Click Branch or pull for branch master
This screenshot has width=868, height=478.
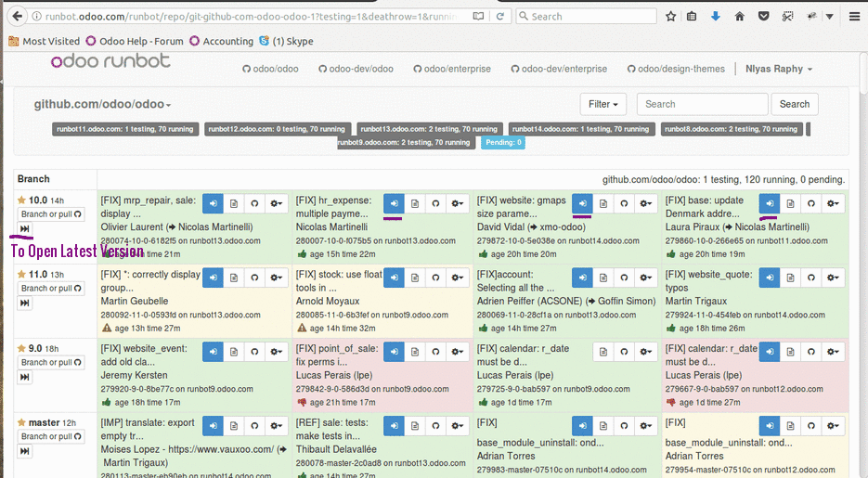pyautogui.click(x=51, y=436)
